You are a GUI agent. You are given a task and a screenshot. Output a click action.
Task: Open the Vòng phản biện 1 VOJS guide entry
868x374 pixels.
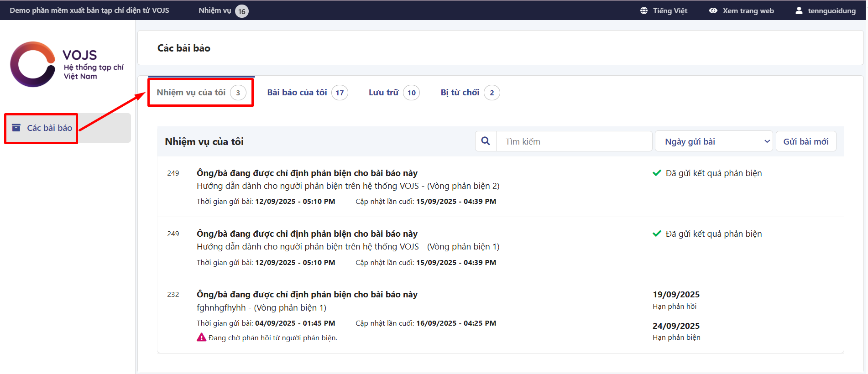coord(348,247)
